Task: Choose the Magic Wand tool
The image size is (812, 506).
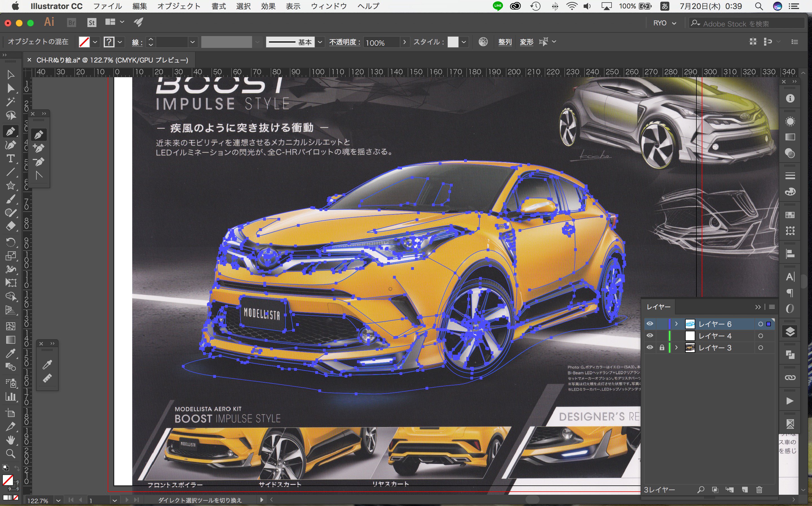Action: point(11,102)
